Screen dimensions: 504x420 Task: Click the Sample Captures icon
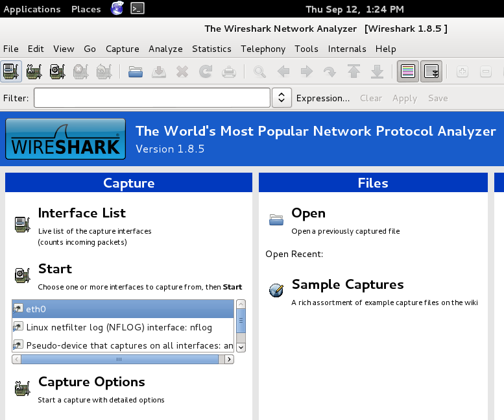(276, 290)
